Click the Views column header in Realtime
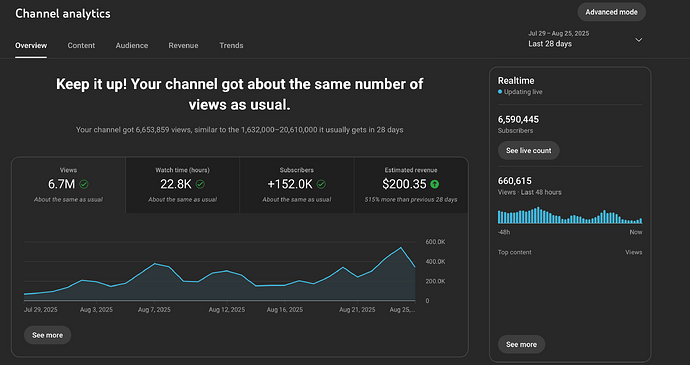 pos(634,252)
